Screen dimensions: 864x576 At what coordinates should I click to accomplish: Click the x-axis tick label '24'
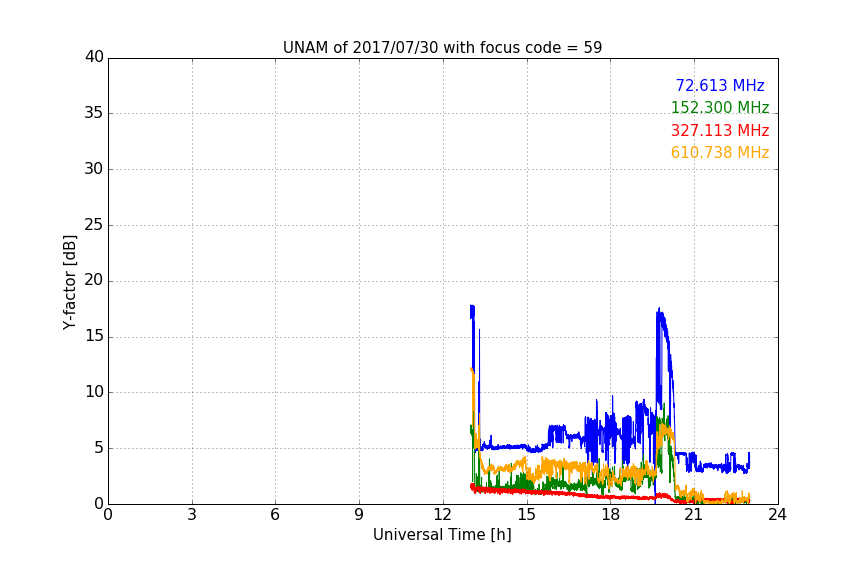[777, 515]
